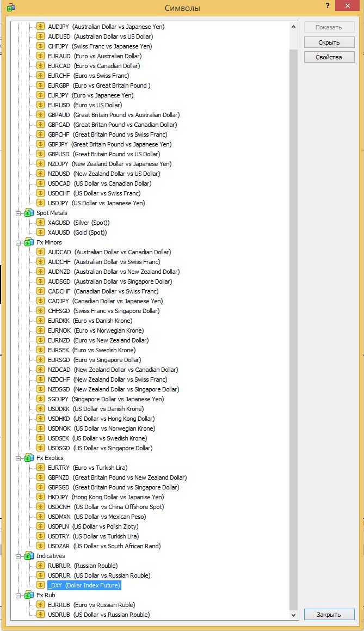Image resolution: width=364 pixels, height=631 pixels.
Task: Close the dialog with Закрыть
Action: click(x=329, y=615)
